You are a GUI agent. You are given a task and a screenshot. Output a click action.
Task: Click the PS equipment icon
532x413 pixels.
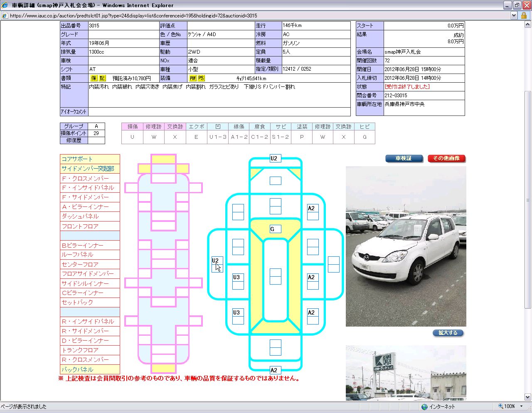201,78
